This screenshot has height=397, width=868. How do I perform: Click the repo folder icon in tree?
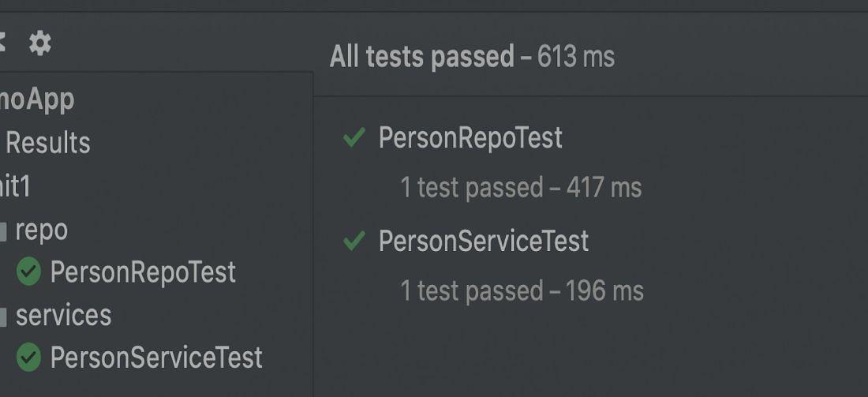point(3,232)
